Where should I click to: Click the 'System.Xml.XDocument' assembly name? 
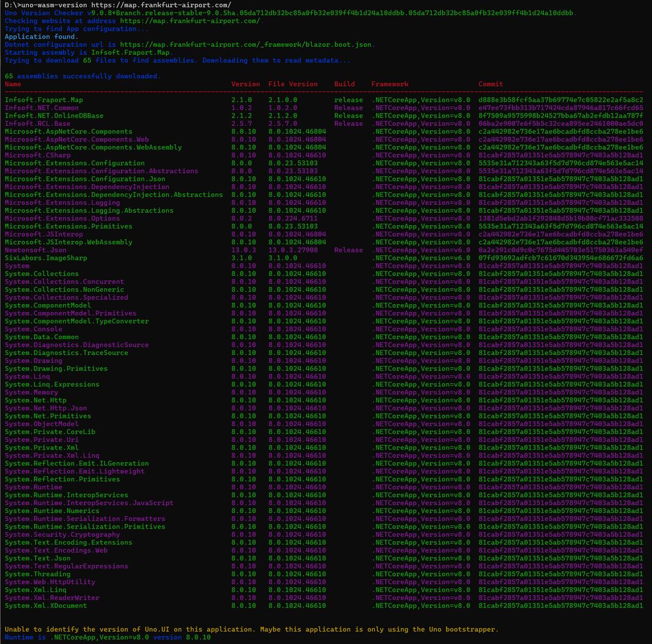(x=46, y=606)
